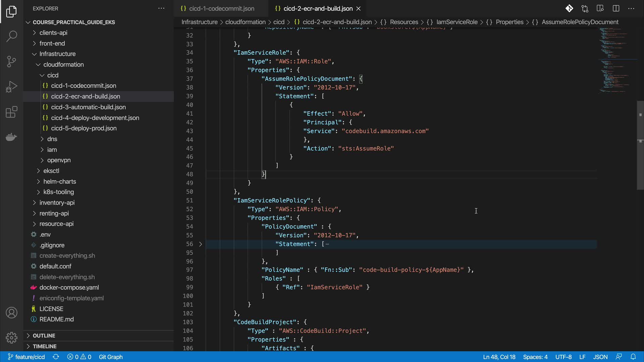Screen dimensions: 644x362
Task: Click the feature/cicd branch in status bar
Action: tap(26, 357)
